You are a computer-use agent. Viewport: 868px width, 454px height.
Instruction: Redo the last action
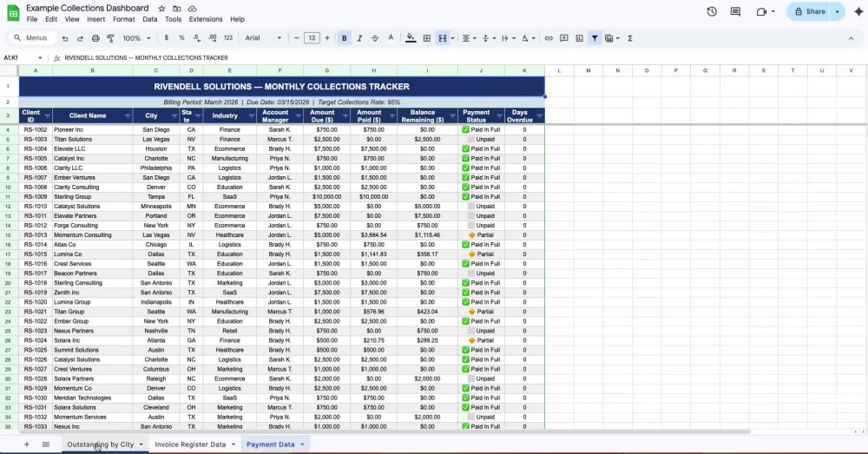click(80, 38)
